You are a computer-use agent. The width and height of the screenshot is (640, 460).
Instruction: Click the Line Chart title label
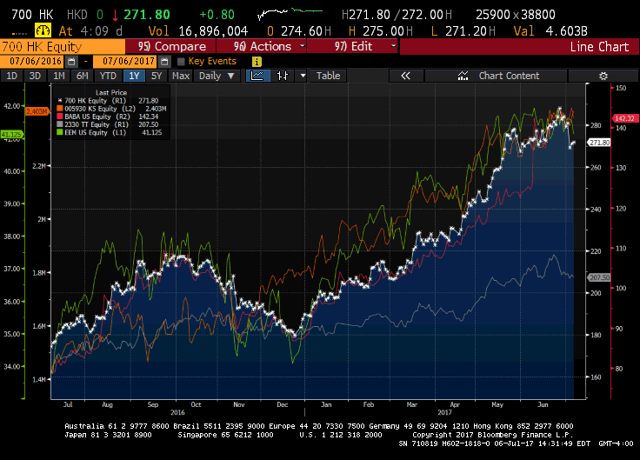(x=599, y=47)
